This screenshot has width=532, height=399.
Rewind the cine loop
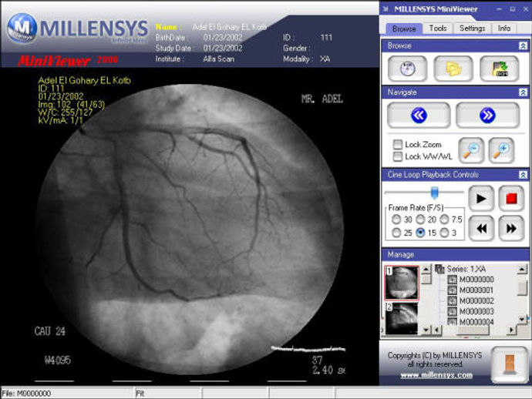(481, 229)
